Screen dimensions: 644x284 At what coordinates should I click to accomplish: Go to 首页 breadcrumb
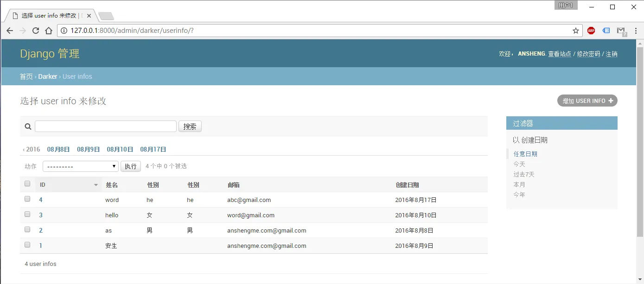tap(26, 76)
